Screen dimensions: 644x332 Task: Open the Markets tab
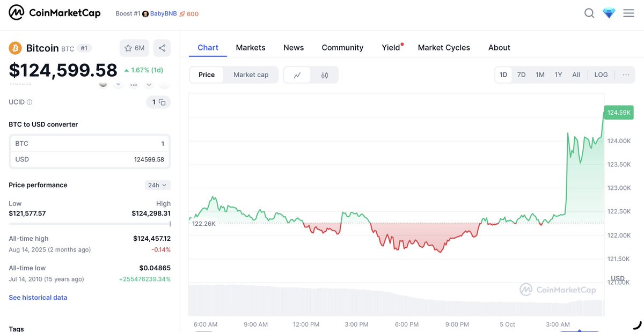tap(251, 48)
